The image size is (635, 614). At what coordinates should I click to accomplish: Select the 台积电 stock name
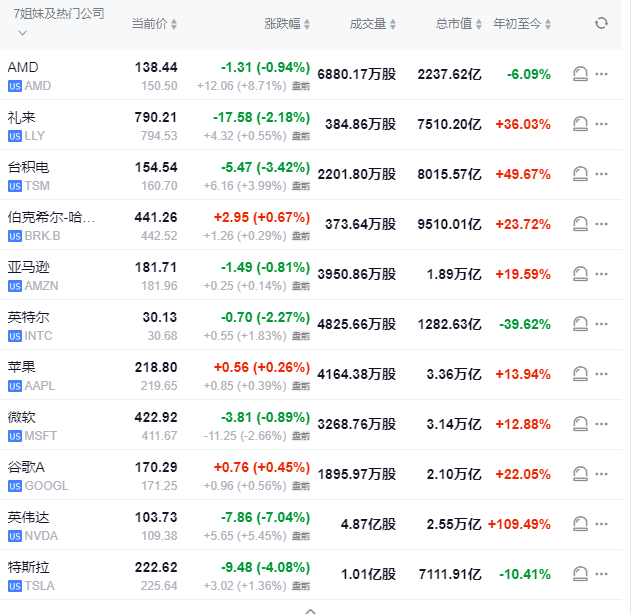coord(28,167)
